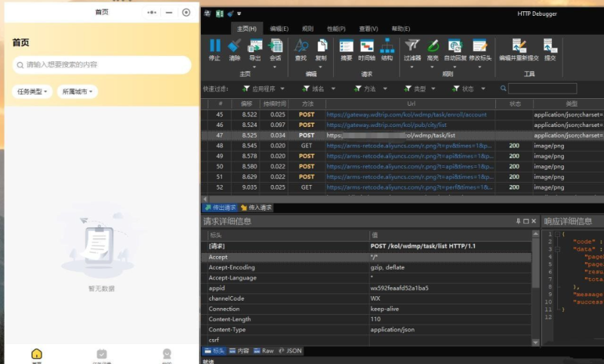
Task: Close the 请求详细信息 panel
Action: (534, 221)
